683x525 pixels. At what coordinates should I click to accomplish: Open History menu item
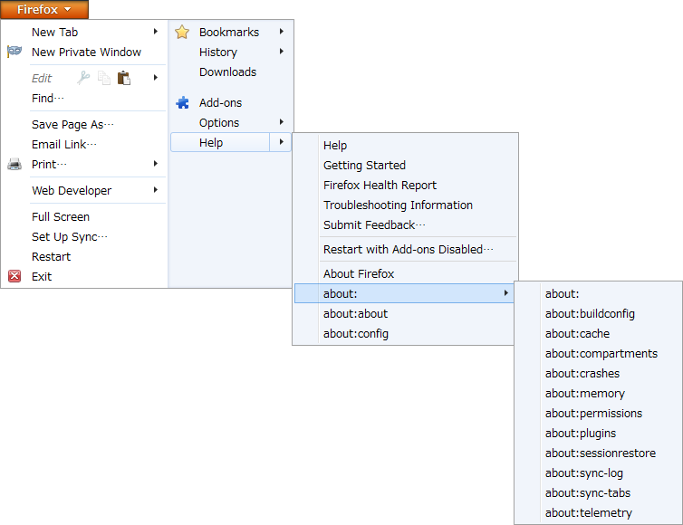coord(218,52)
